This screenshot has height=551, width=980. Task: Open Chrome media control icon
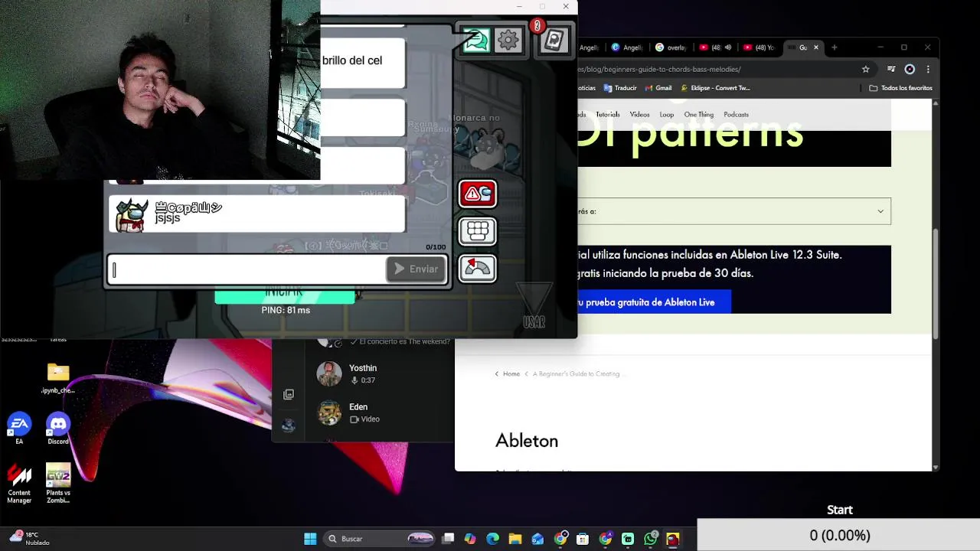[x=891, y=69]
